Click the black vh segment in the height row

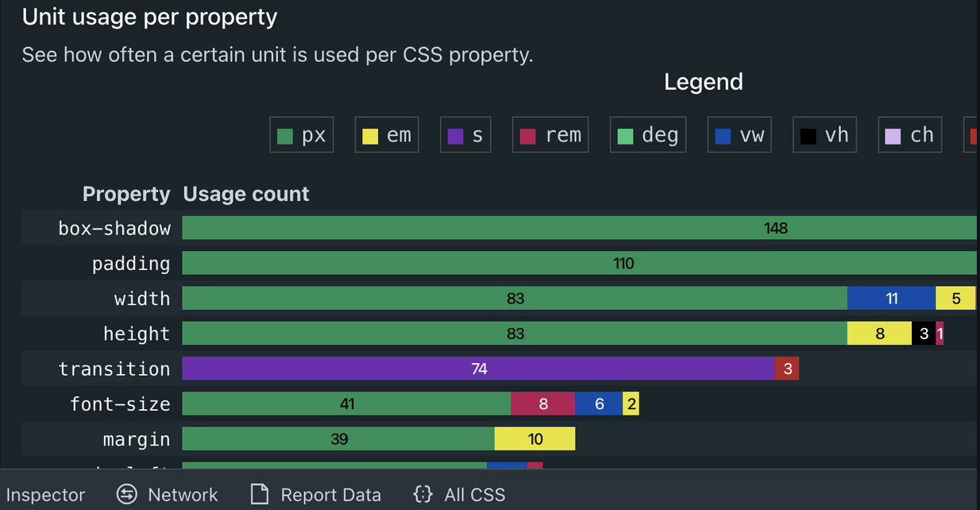[x=924, y=334]
